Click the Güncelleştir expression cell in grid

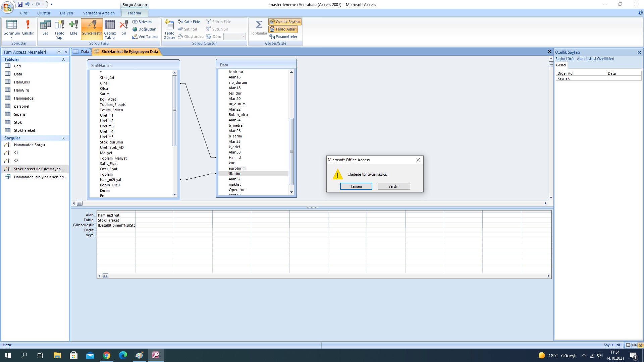[x=116, y=225]
